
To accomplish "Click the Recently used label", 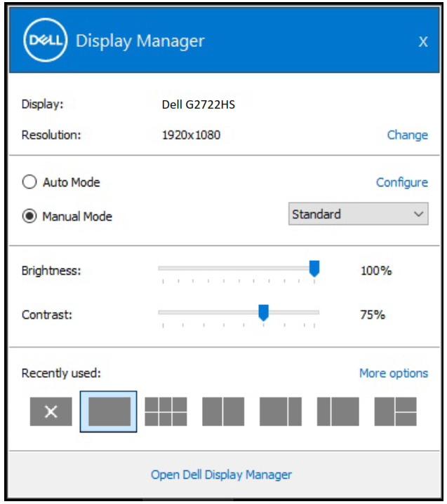I will [61, 373].
